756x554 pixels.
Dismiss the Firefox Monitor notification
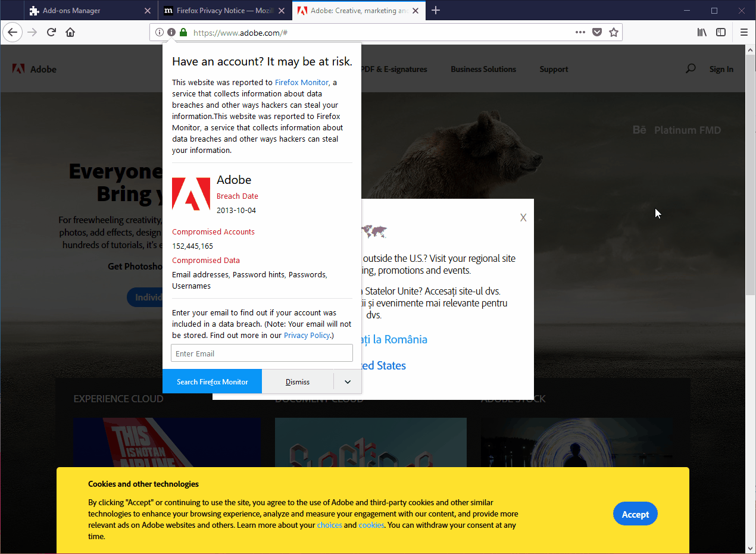pos(298,381)
